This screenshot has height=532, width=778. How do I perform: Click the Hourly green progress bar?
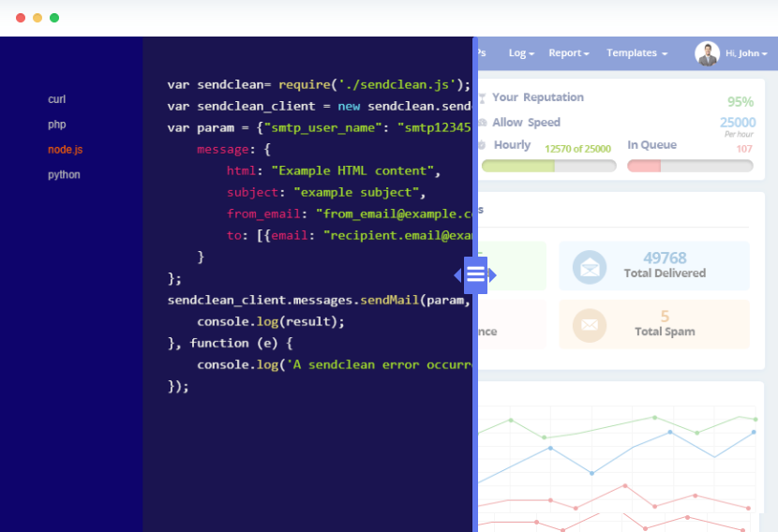click(548, 166)
